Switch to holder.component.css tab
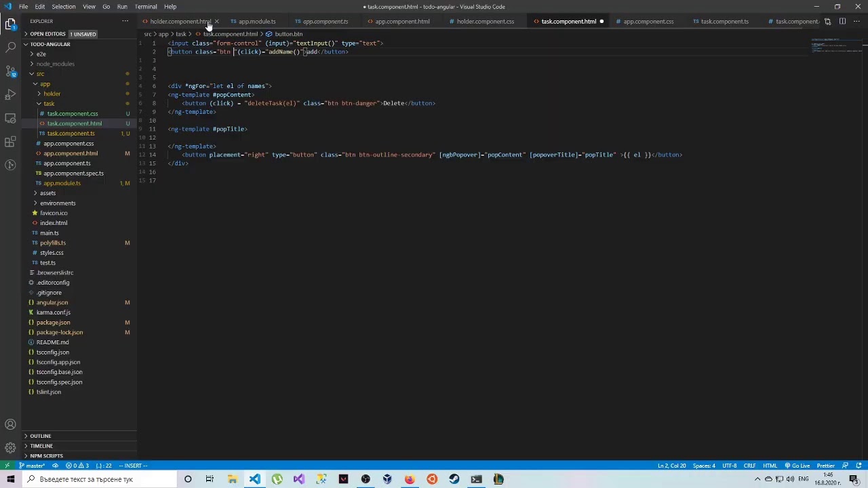The width and height of the screenshot is (868, 488). click(485, 21)
